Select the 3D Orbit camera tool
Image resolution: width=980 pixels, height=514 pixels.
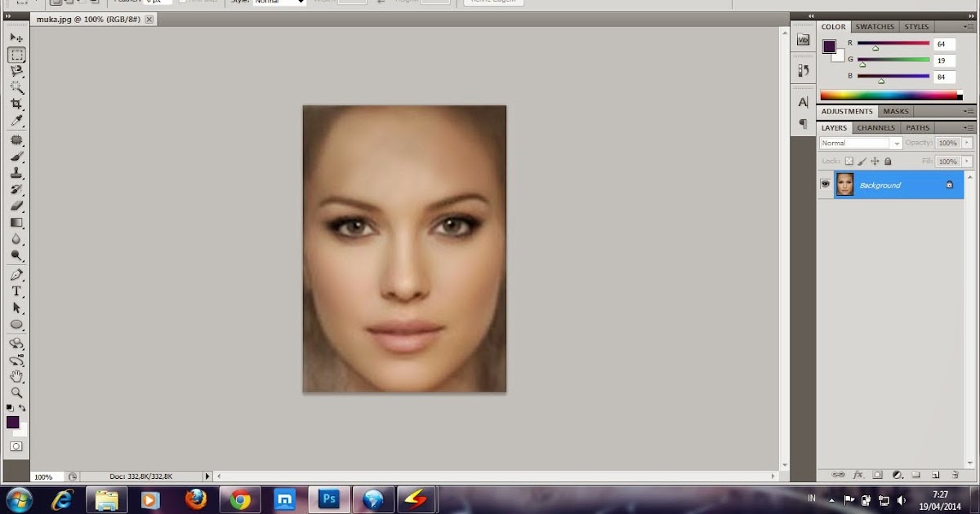(x=16, y=360)
